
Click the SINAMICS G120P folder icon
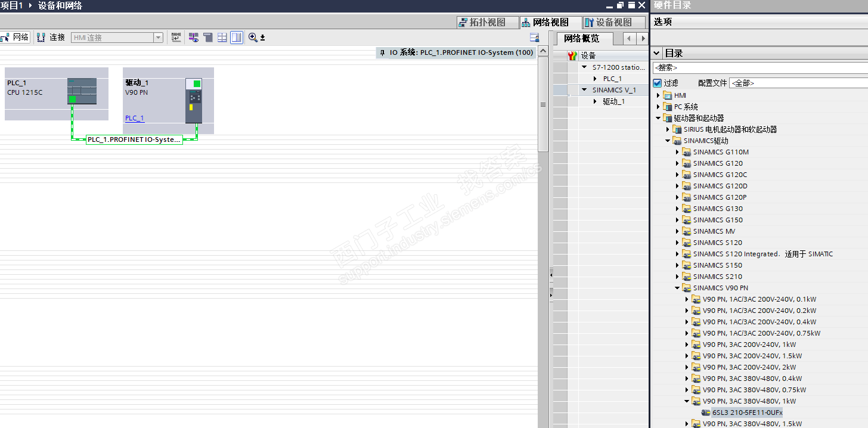click(687, 197)
